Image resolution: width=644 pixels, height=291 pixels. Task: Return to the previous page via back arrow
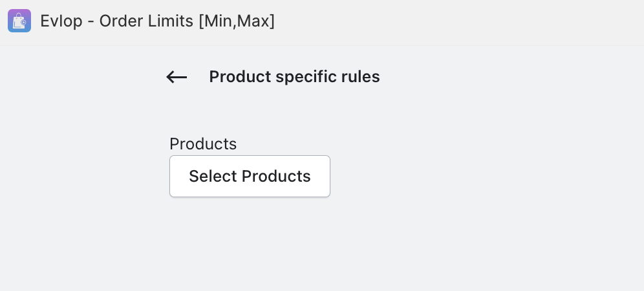[177, 78]
